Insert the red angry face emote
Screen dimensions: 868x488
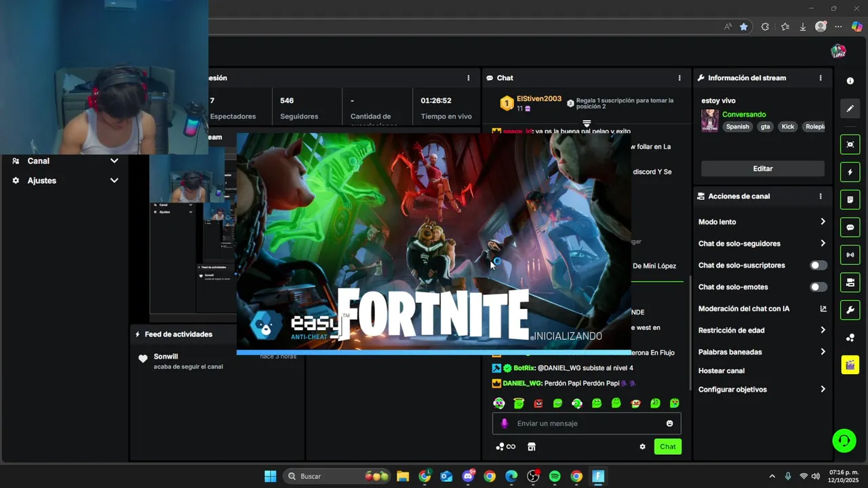(x=538, y=403)
